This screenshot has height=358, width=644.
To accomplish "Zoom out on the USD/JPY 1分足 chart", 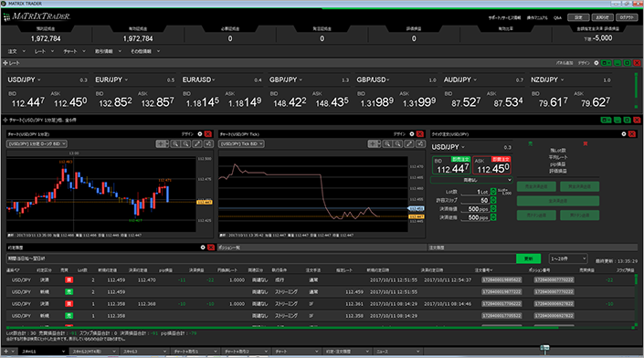I will pos(186,143).
